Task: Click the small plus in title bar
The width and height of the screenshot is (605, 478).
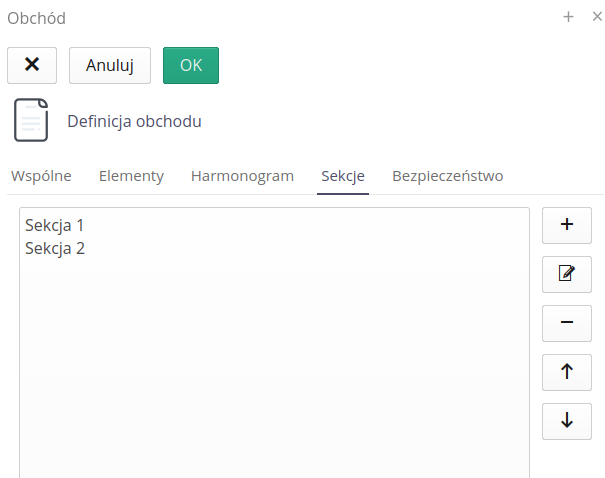Action: (x=568, y=17)
